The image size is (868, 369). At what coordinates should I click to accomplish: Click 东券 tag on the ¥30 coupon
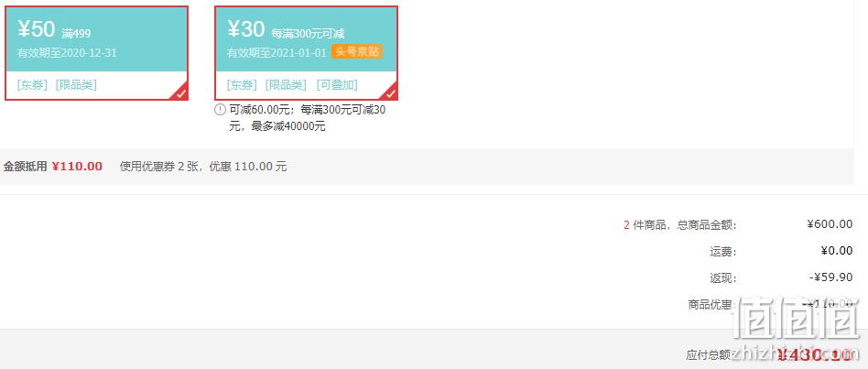coord(242,85)
